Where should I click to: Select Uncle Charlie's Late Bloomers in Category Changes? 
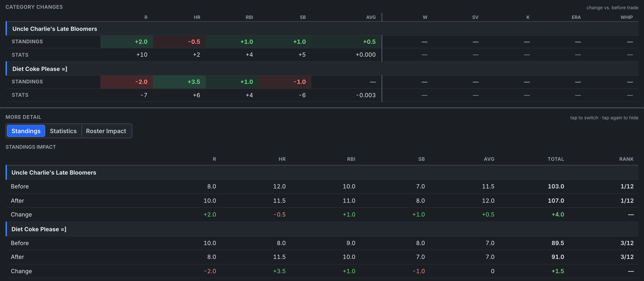coord(322,29)
